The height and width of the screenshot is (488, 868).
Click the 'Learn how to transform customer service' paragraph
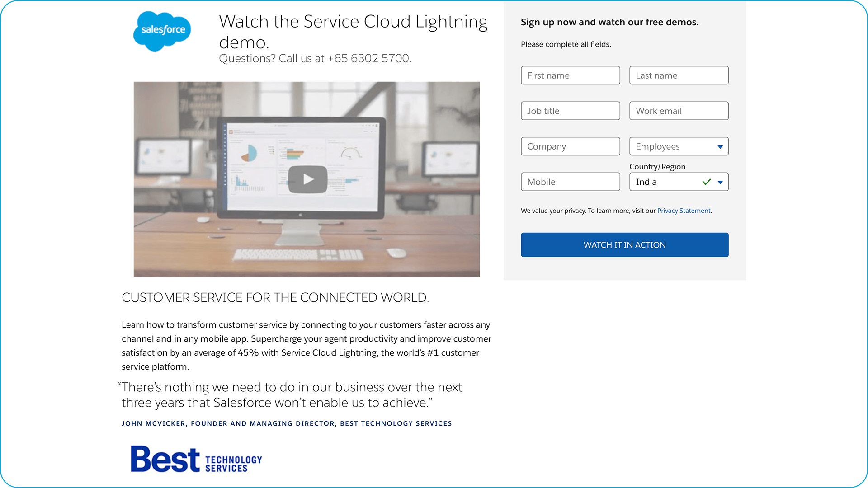(x=306, y=346)
